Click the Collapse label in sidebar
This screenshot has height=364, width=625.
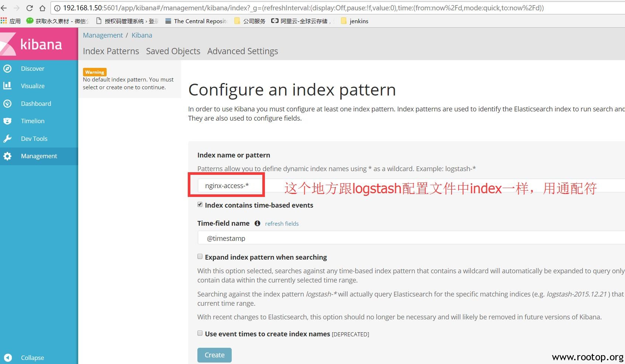[x=32, y=358]
